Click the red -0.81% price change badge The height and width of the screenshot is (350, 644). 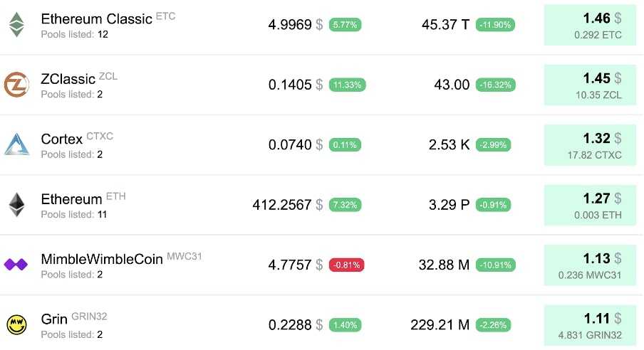point(346,265)
